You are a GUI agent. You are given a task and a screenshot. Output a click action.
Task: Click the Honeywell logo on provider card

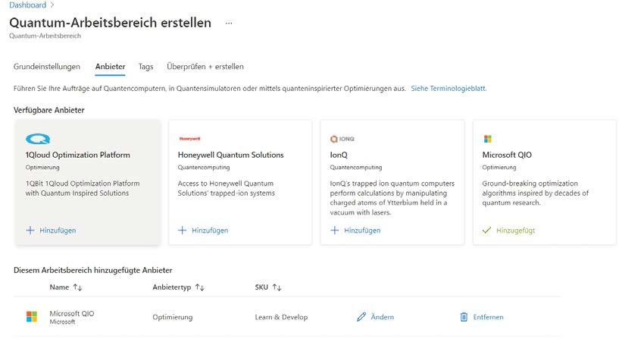tap(189, 139)
